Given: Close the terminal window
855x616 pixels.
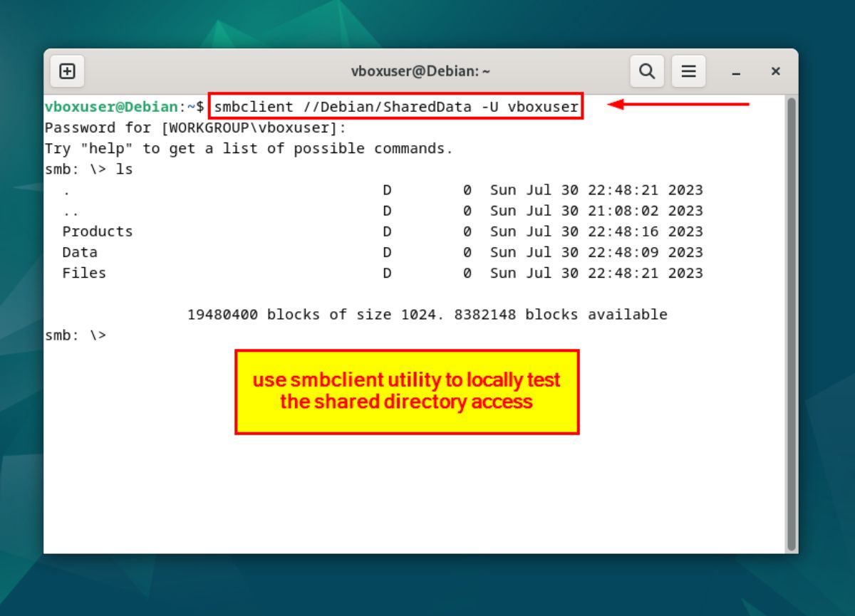Looking at the screenshot, I should click(x=775, y=71).
